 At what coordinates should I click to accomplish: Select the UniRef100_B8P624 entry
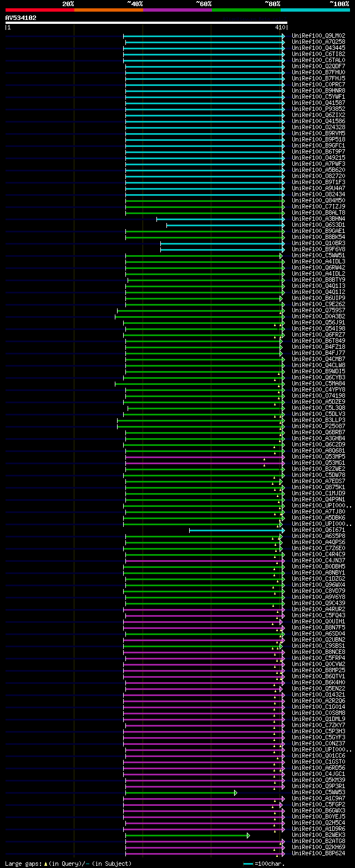(x=318, y=853)
